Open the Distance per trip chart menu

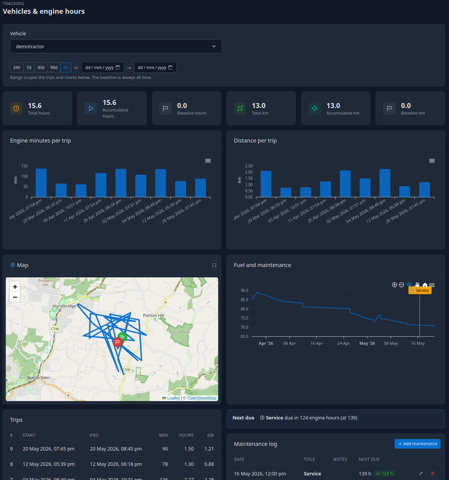[x=432, y=161]
